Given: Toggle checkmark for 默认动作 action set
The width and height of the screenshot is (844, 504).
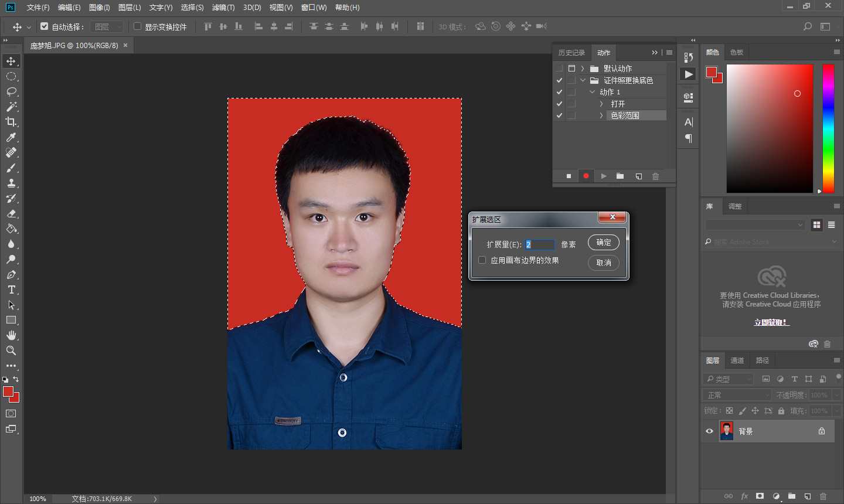Looking at the screenshot, I should click(x=559, y=69).
